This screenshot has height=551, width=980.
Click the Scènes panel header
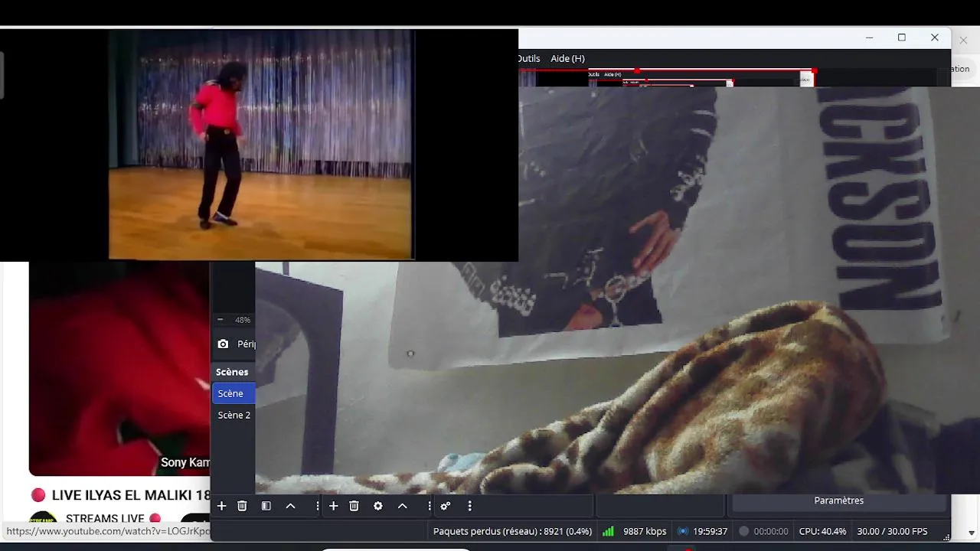coord(232,372)
